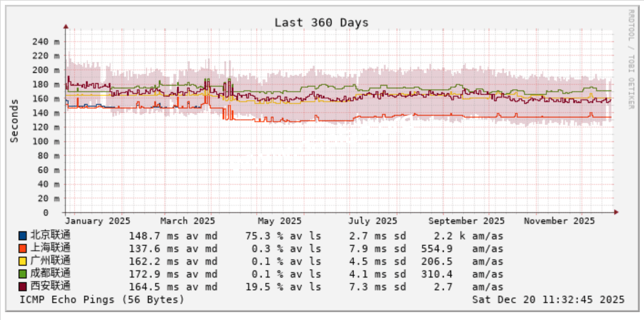The image size is (644, 320).
Task: Click the green 成都联通 legend swatch
Action: (23, 274)
